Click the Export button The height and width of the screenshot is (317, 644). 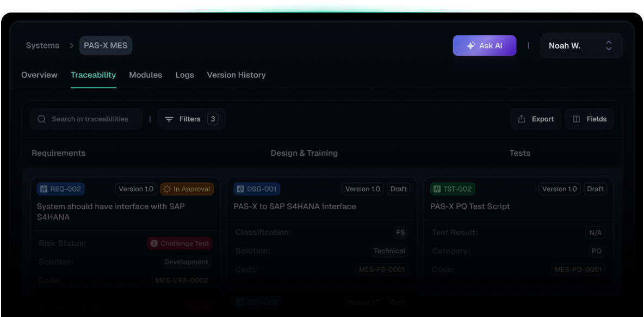click(x=536, y=119)
